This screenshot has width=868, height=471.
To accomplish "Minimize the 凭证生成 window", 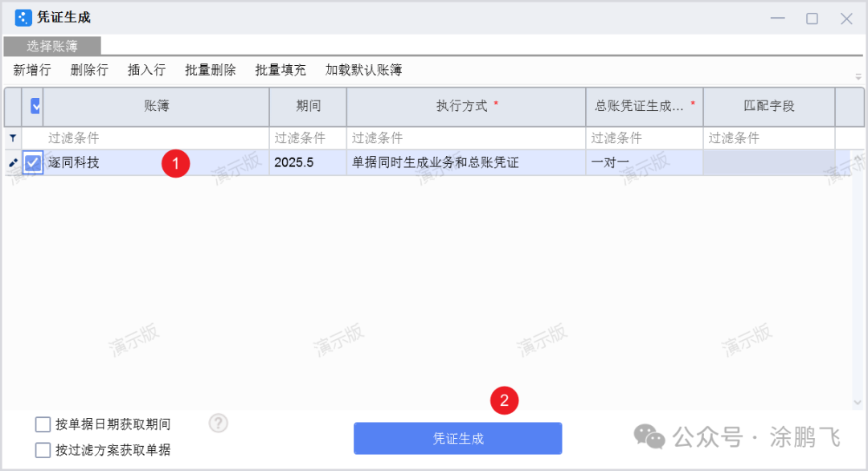I will tap(777, 18).
